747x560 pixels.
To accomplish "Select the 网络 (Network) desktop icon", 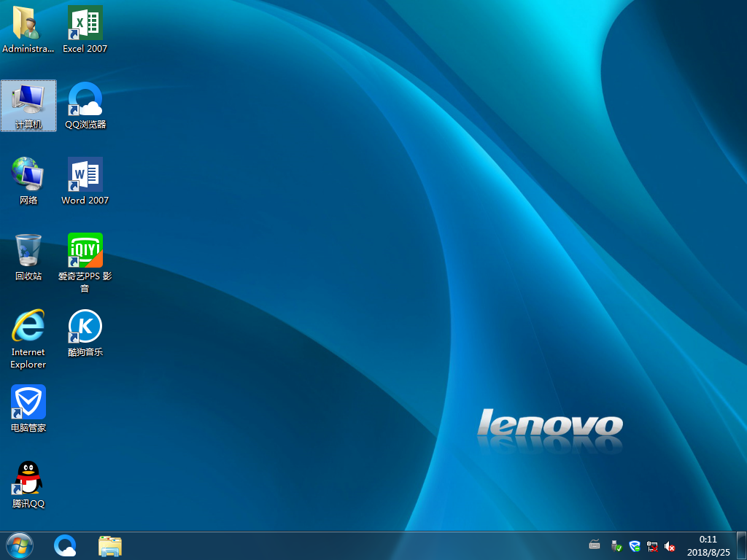I will tap(28, 181).
